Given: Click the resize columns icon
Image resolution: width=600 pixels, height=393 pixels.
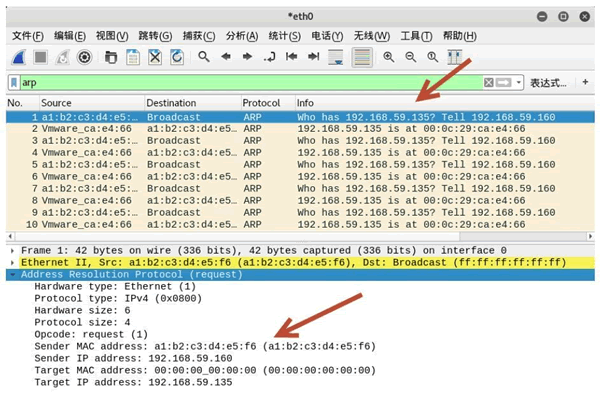Looking at the screenshot, I should tap(455, 57).
